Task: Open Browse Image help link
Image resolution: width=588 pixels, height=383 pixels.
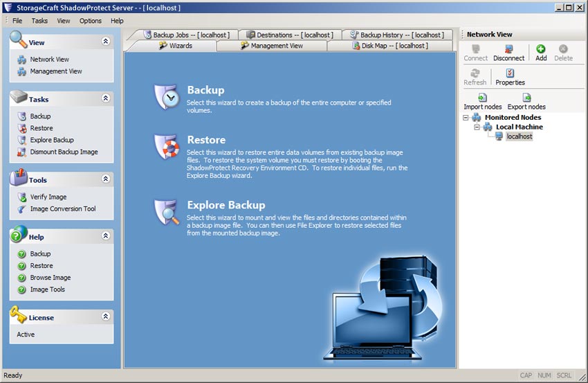Action: pyautogui.click(x=50, y=278)
